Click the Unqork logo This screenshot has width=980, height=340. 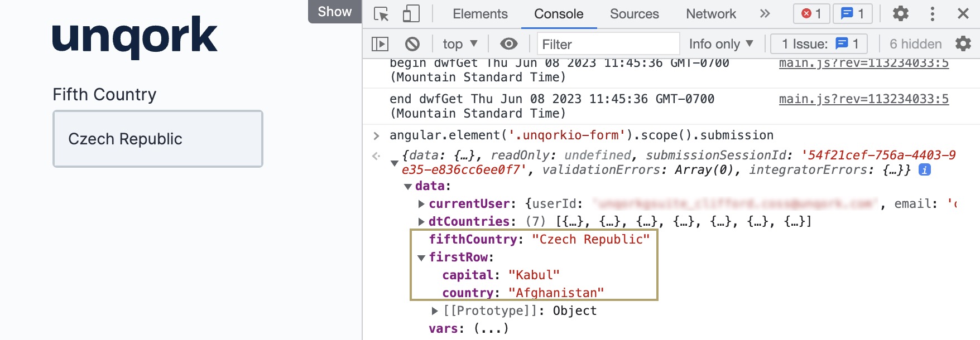point(134,37)
